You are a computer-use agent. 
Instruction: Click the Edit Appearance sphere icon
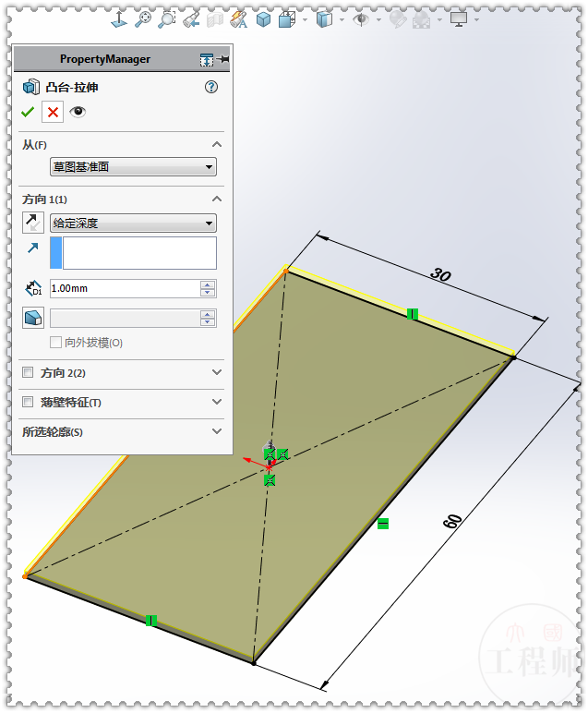pyautogui.click(x=398, y=19)
